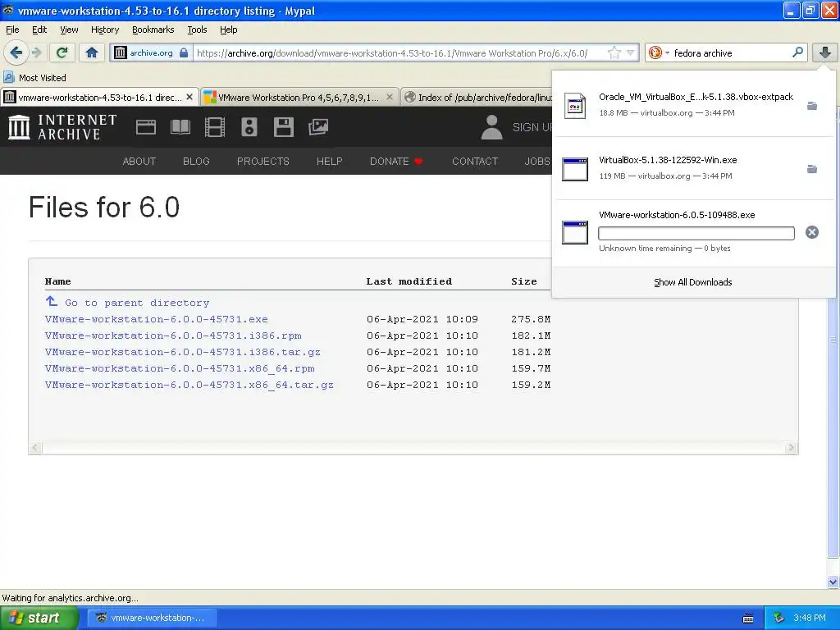Click the SIGN UP link
The image size is (840, 630).
(532, 127)
